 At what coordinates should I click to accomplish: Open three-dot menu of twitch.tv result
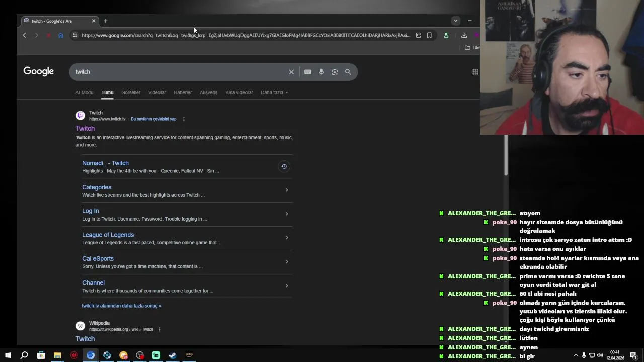(184, 119)
